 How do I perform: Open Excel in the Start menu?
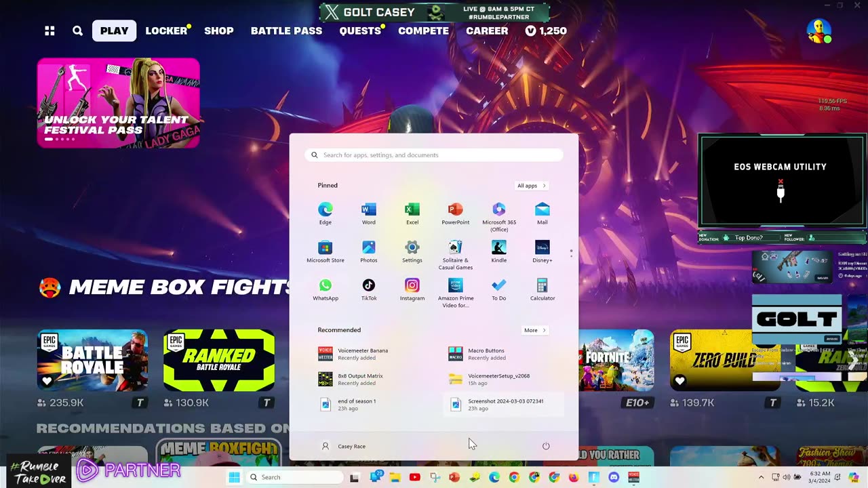412,213
